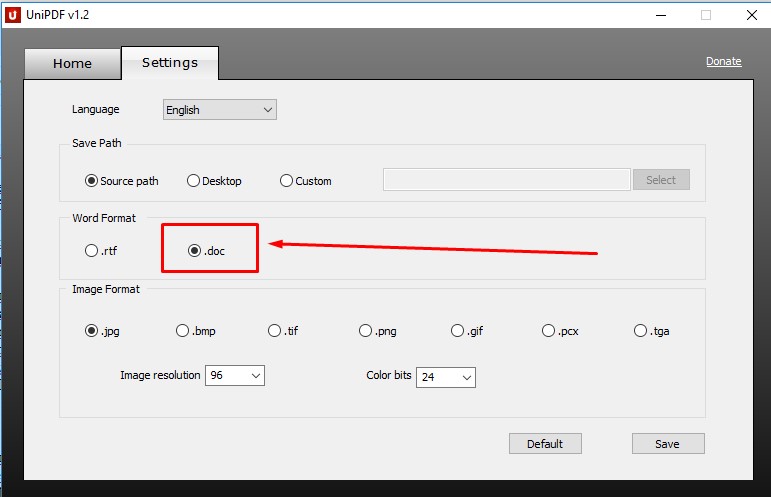Follow the Donate link
The width and height of the screenshot is (771, 497).
tap(723, 61)
